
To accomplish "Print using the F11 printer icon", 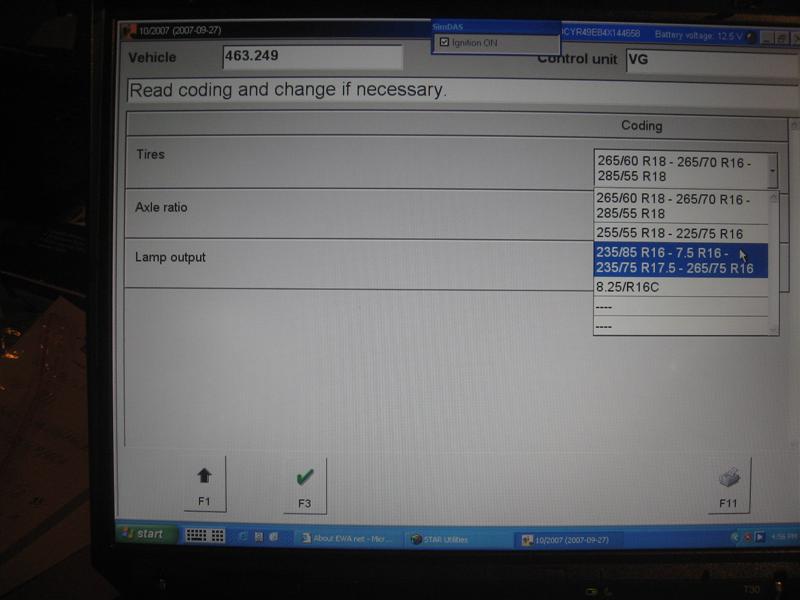I will point(727,485).
